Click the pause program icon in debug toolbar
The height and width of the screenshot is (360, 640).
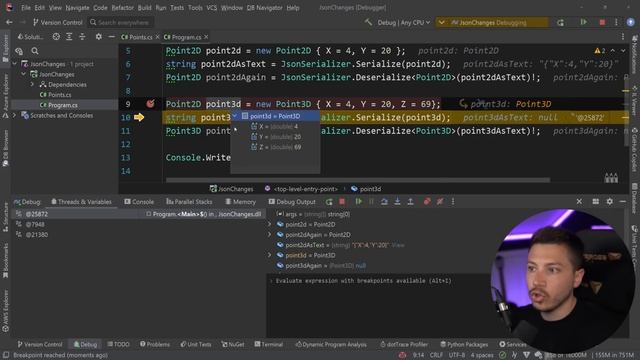(x=371, y=202)
